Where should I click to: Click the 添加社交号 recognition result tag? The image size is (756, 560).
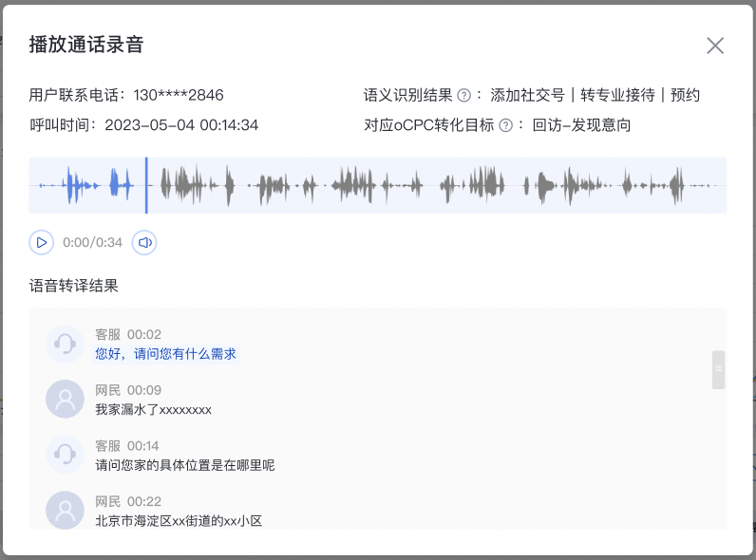[x=527, y=95]
